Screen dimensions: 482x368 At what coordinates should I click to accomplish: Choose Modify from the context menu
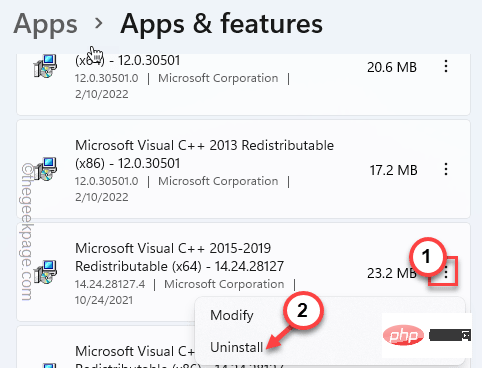(232, 315)
